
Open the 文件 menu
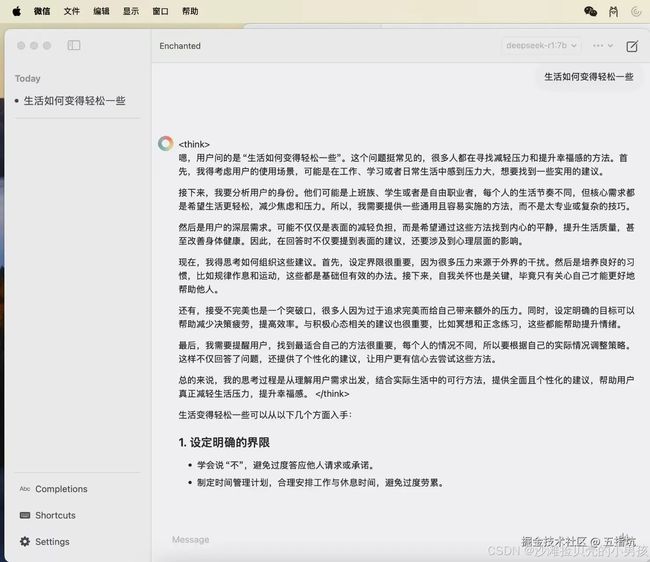[72, 11]
